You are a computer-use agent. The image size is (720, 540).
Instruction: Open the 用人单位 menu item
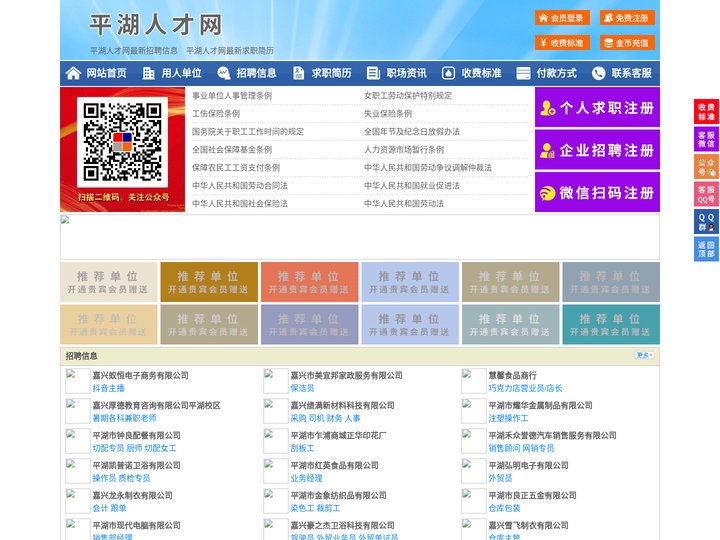click(x=181, y=73)
